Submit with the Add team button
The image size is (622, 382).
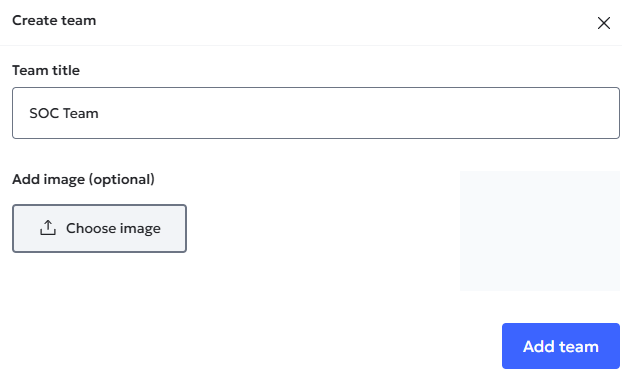point(561,346)
